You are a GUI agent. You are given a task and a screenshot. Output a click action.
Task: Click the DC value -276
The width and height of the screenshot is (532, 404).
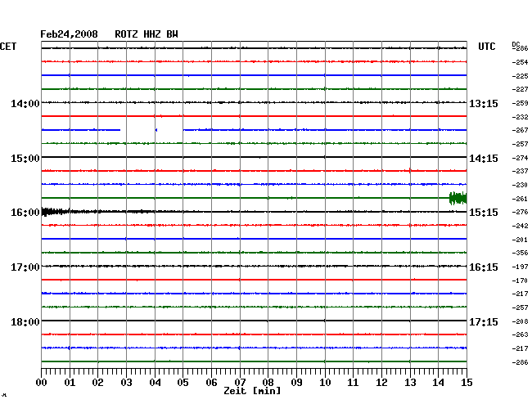[x=520, y=212]
